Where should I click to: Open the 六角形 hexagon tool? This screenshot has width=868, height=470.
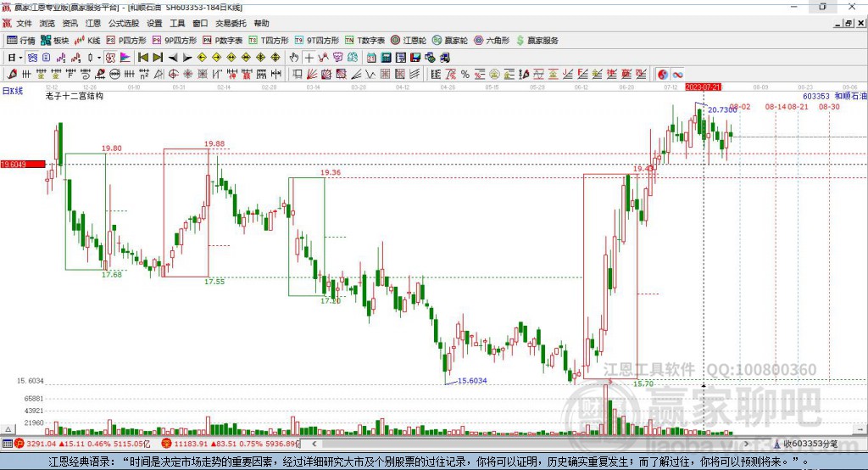492,41
